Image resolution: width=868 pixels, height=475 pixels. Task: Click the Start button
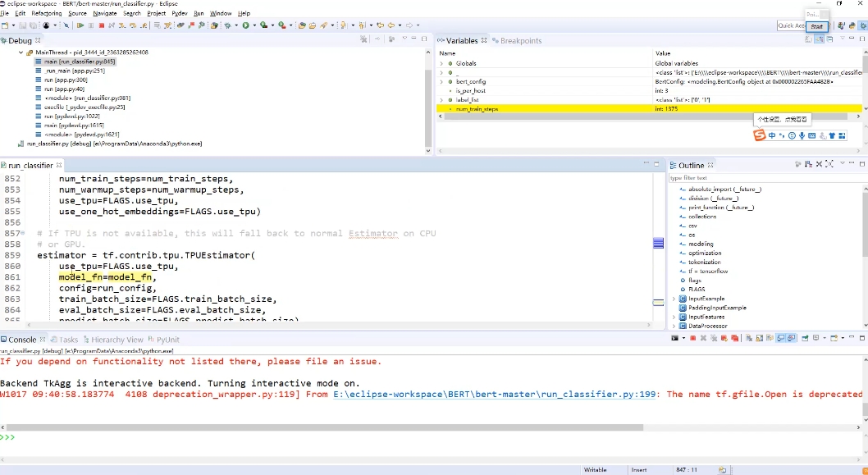[x=815, y=27]
